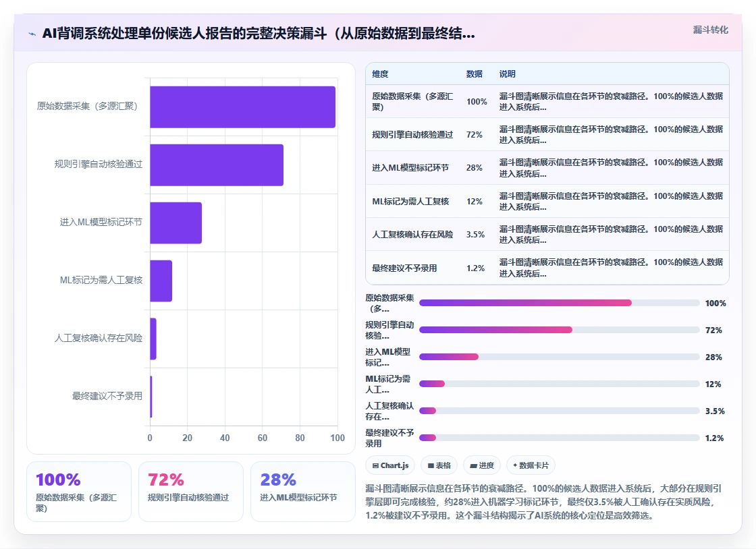Click the chart Y-axis label ML标记为需人工复核

point(101,281)
